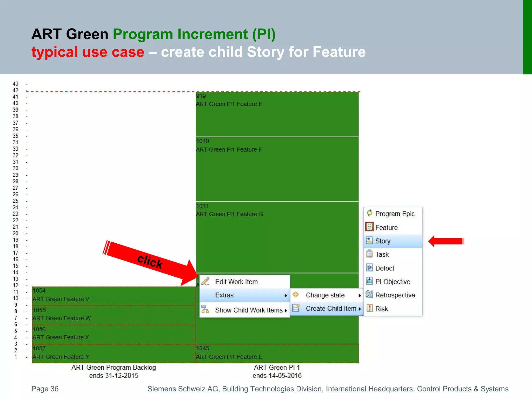The height and width of the screenshot is (399, 532).
Task: Click the Risk exclamation icon
Action: [x=369, y=308]
